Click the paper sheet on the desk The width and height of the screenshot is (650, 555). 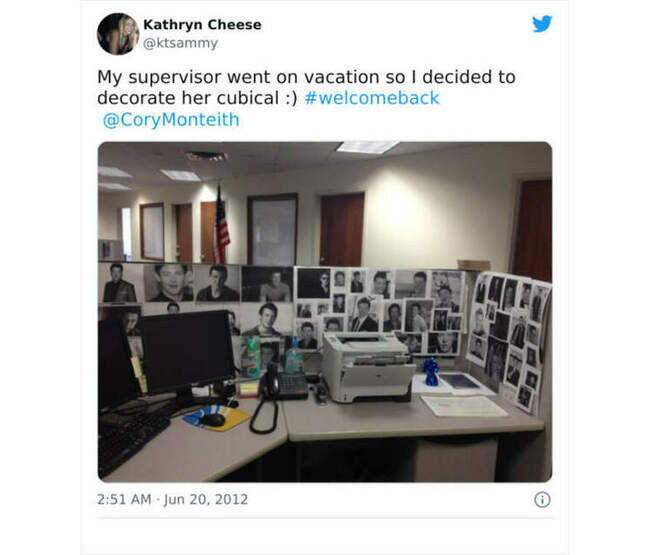click(464, 406)
